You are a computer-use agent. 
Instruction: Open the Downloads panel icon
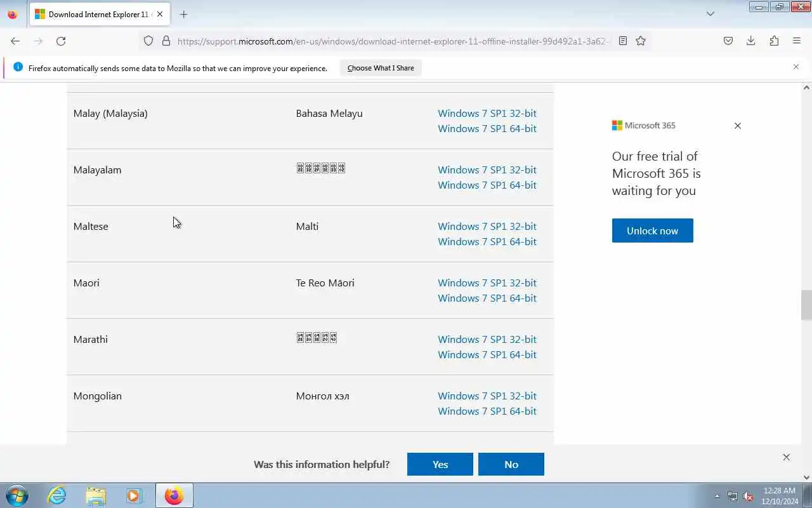[x=751, y=41]
